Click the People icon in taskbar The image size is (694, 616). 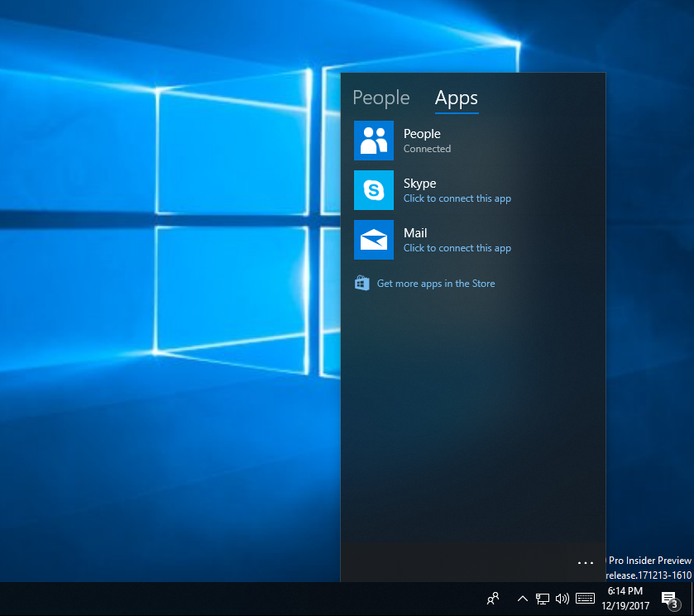[x=493, y=599]
